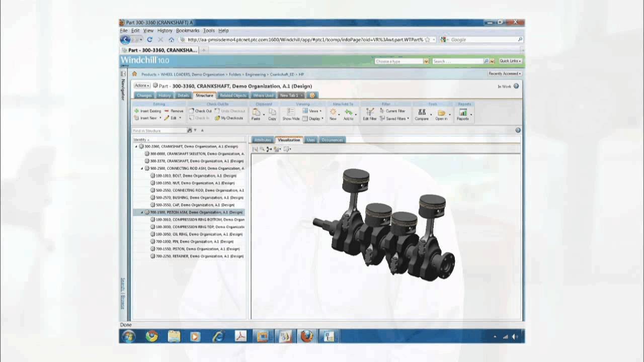This screenshot has height=362, width=644.
Task: Collapse the 700-1500 PISTON ASM node
Action: (x=142, y=212)
